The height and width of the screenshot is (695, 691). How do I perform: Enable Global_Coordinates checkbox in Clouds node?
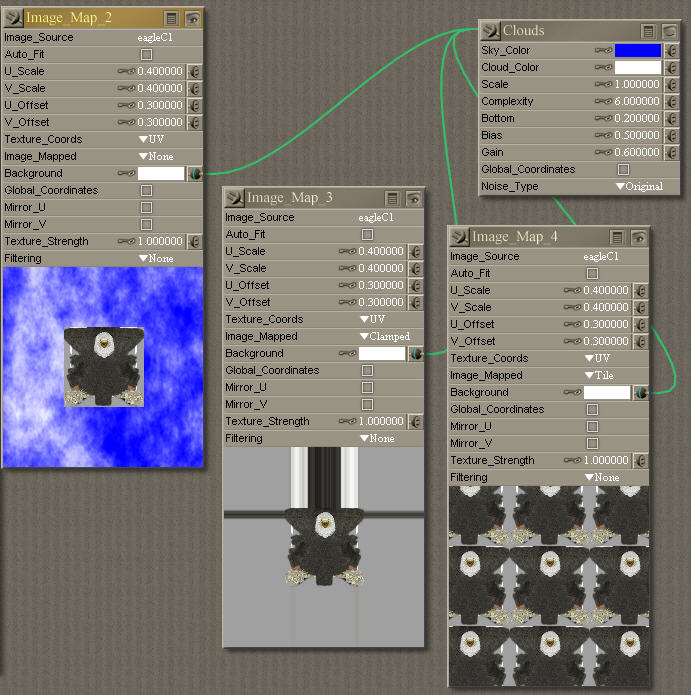click(624, 169)
